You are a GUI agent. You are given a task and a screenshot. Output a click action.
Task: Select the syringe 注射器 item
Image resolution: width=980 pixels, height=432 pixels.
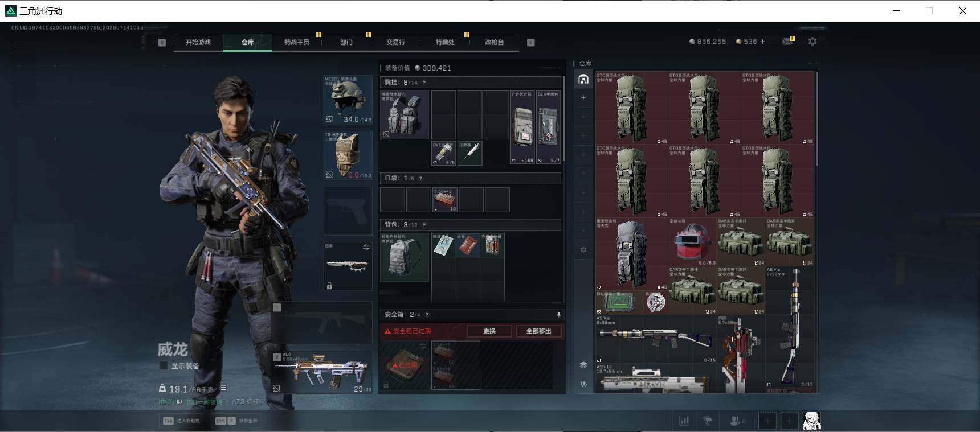pos(469,153)
